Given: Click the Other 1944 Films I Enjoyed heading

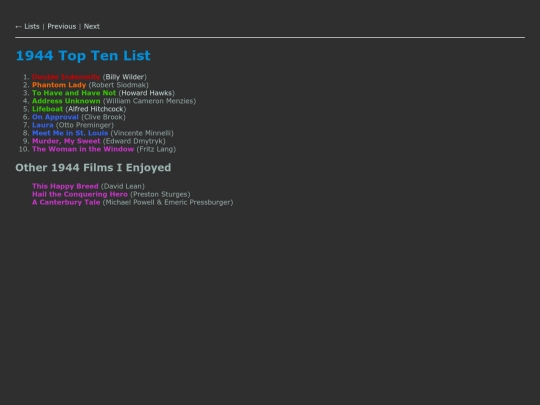Looking at the screenshot, I should (x=93, y=167).
